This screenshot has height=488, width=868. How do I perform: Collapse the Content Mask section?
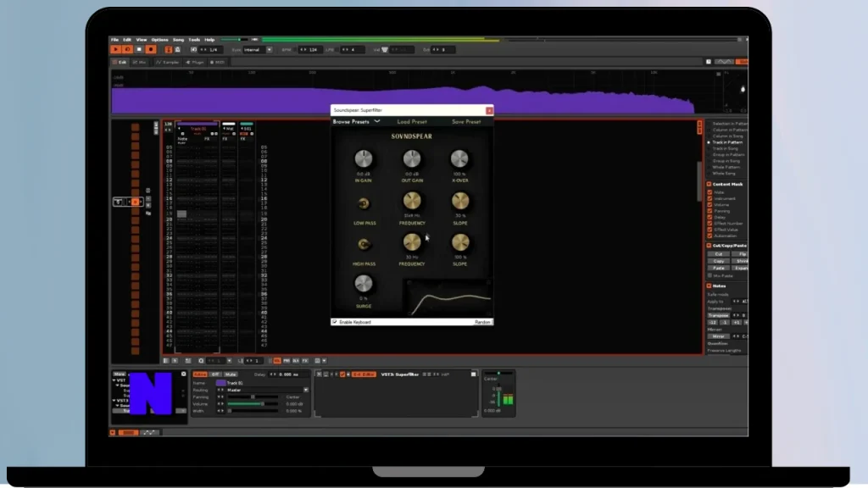tap(709, 184)
